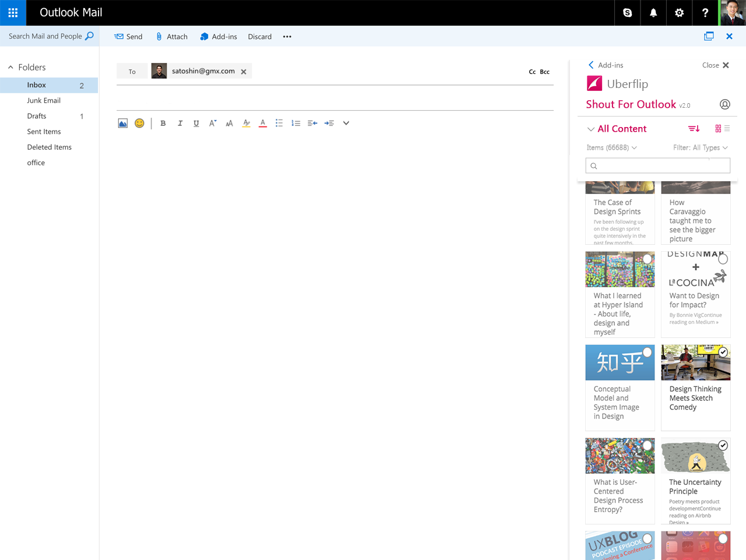Toggle italic formatting

coord(180,123)
